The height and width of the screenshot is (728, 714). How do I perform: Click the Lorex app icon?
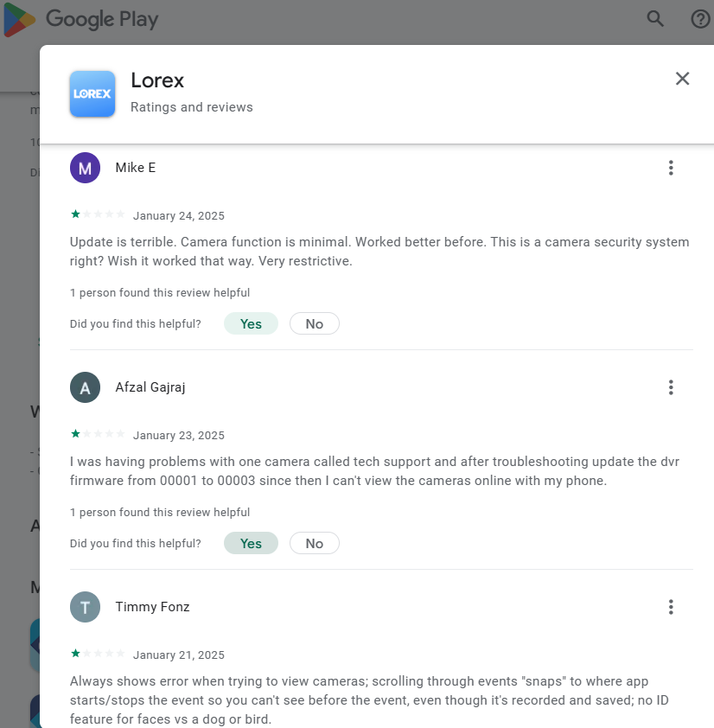[x=92, y=93]
